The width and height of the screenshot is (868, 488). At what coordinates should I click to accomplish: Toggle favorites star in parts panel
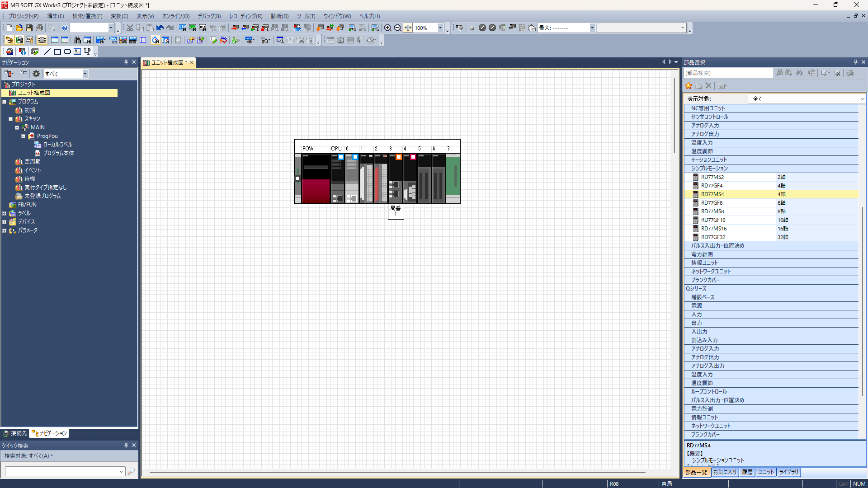click(x=689, y=86)
